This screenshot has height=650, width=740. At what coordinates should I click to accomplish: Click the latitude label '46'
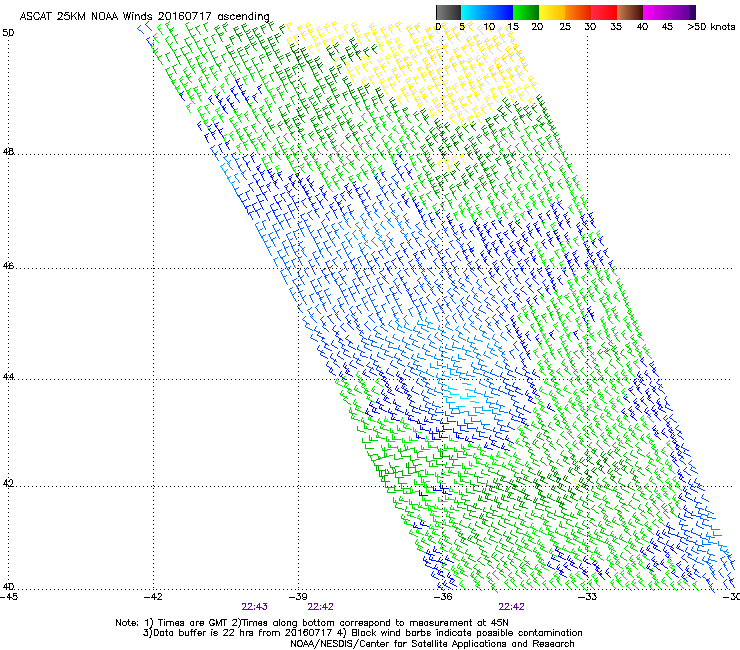[8, 266]
